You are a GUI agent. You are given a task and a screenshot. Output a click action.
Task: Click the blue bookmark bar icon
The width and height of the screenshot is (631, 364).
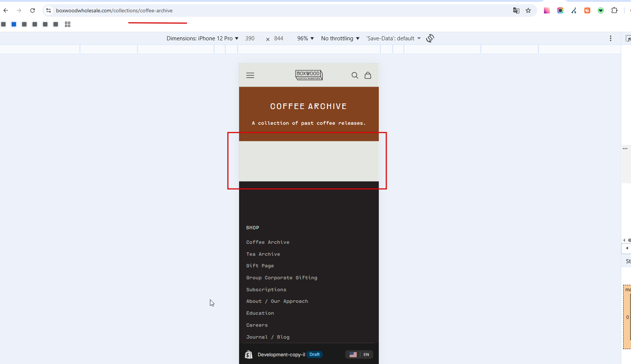point(14,24)
